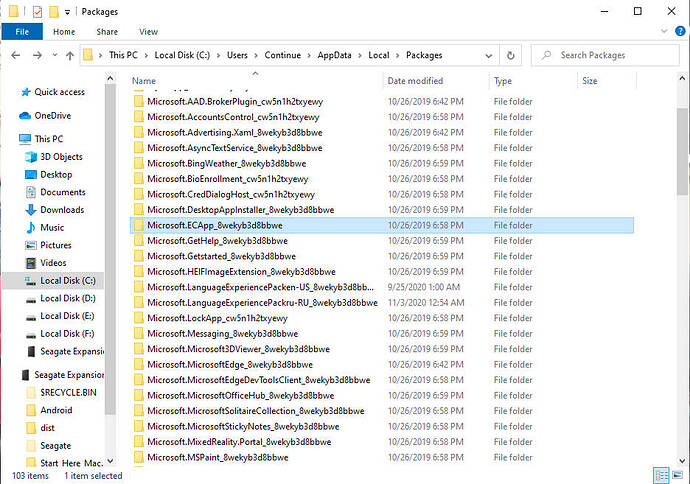Screen dimensions: 690x484
Task: Sort by the Size column header
Action: click(590, 81)
